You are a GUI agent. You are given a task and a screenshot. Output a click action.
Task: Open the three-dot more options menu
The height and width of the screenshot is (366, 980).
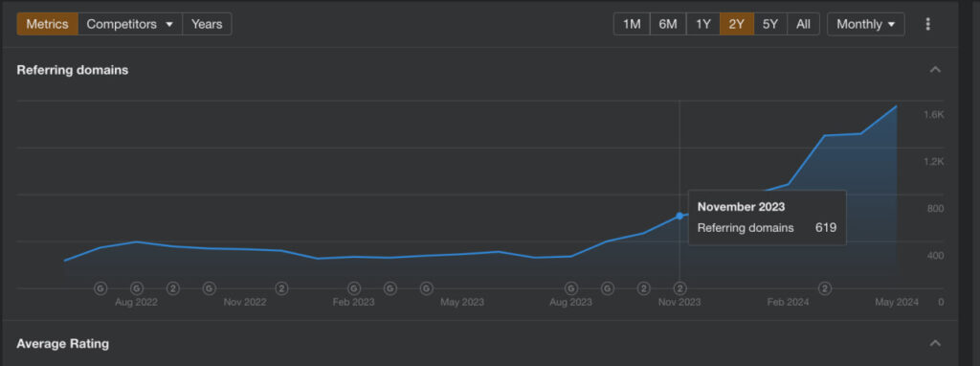[x=927, y=24]
